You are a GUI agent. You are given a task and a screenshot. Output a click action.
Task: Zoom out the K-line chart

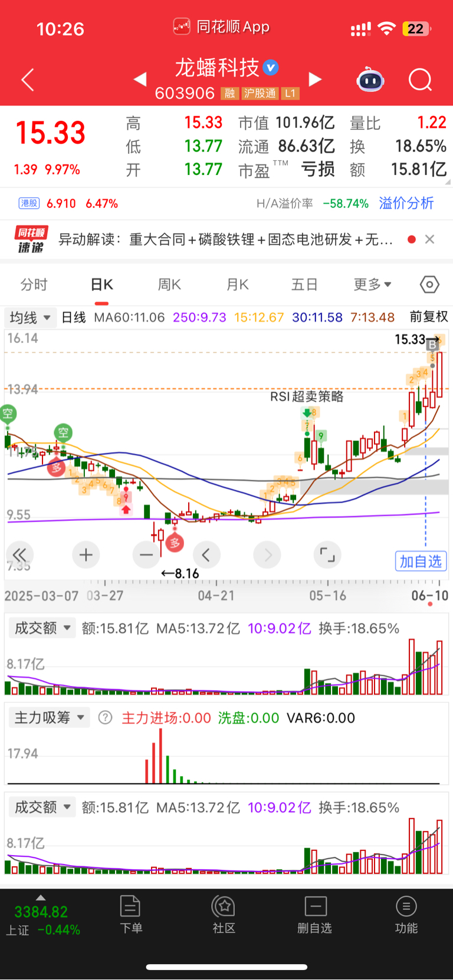pyautogui.click(x=146, y=555)
